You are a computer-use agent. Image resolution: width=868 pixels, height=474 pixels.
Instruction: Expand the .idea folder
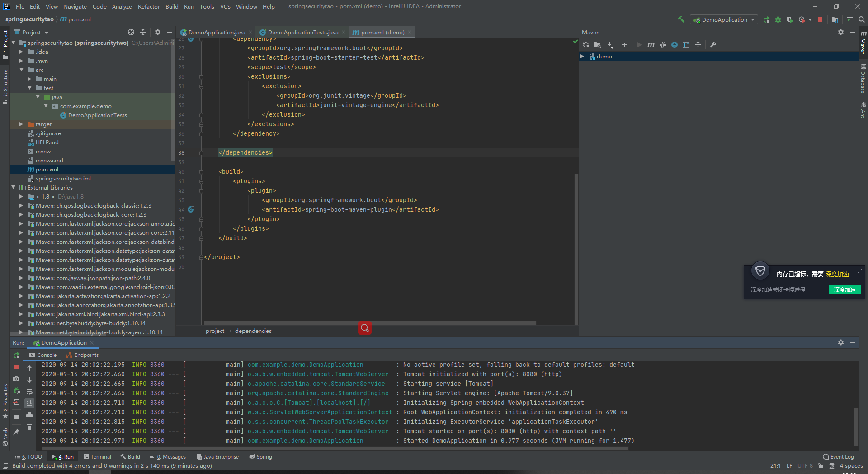click(21, 52)
